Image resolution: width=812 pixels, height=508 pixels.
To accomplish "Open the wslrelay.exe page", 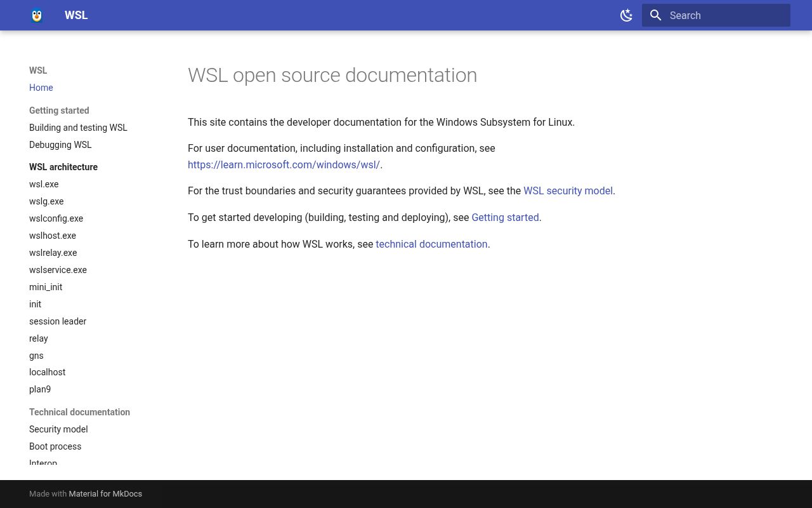I will 53,253.
